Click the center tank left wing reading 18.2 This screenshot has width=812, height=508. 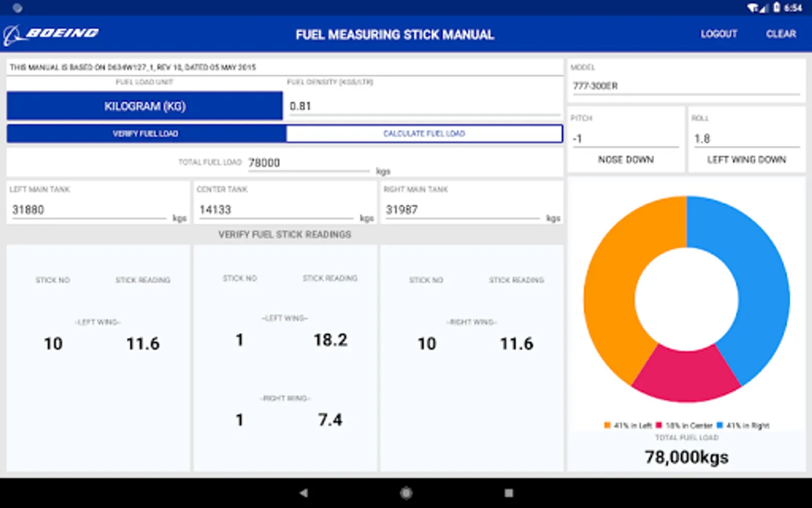(330, 340)
